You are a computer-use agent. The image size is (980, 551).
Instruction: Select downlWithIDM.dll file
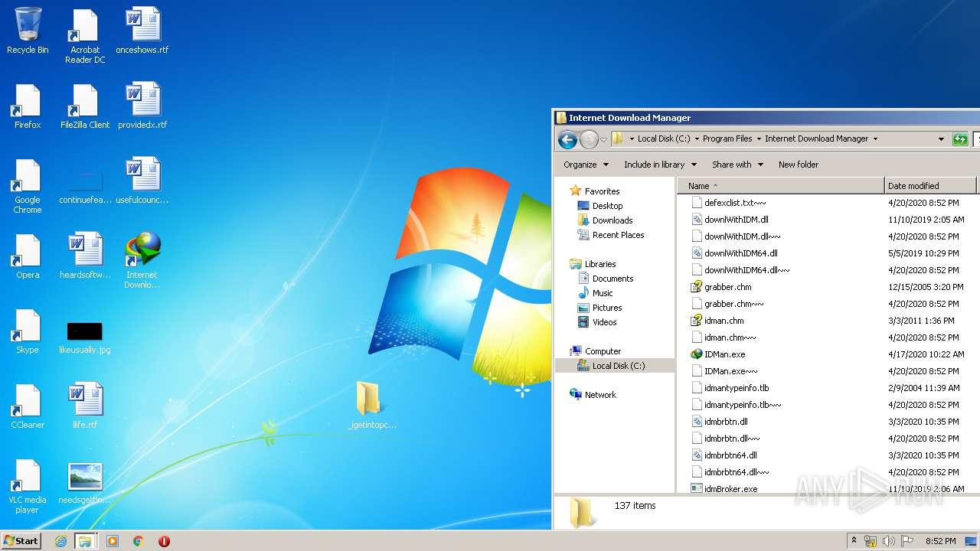click(x=736, y=220)
